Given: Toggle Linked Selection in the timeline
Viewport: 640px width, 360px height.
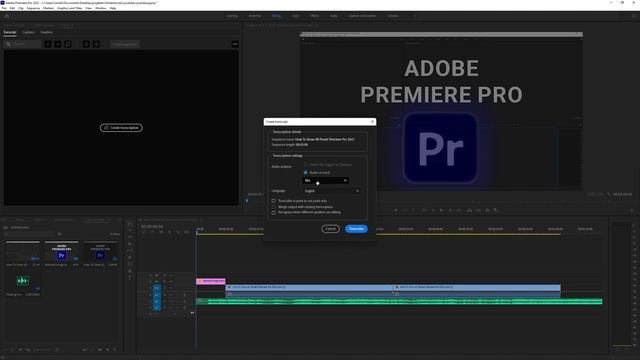Looking at the screenshot, I should [161, 232].
